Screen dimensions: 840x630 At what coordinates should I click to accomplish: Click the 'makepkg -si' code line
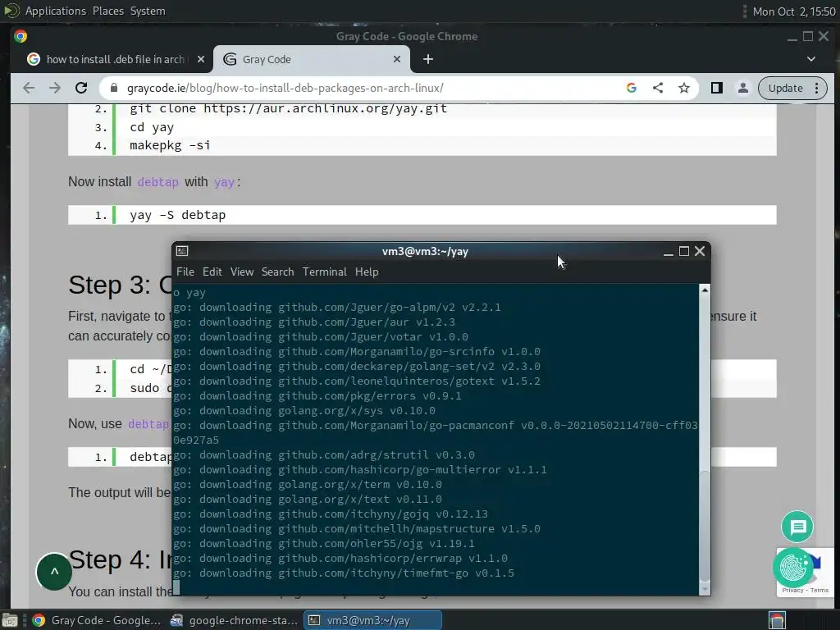(x=170, y=145)
